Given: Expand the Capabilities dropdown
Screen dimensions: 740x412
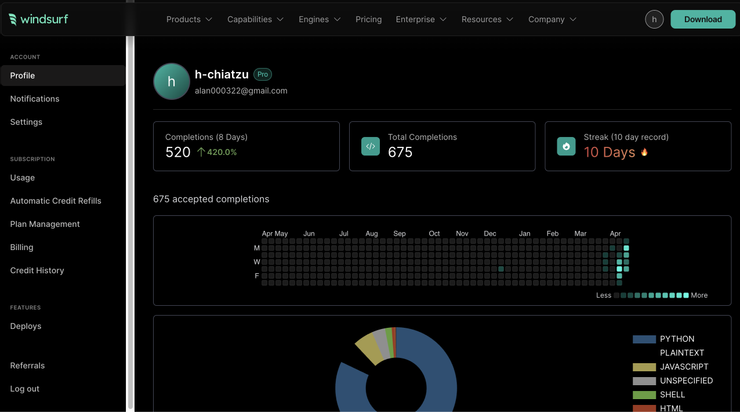Looking at the screenshot, I should (255, 19).
